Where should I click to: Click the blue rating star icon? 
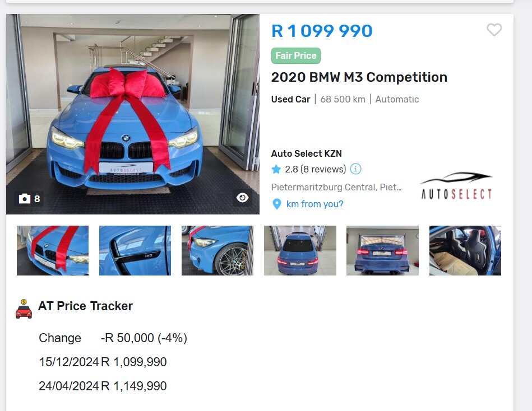tap(276, 169)
